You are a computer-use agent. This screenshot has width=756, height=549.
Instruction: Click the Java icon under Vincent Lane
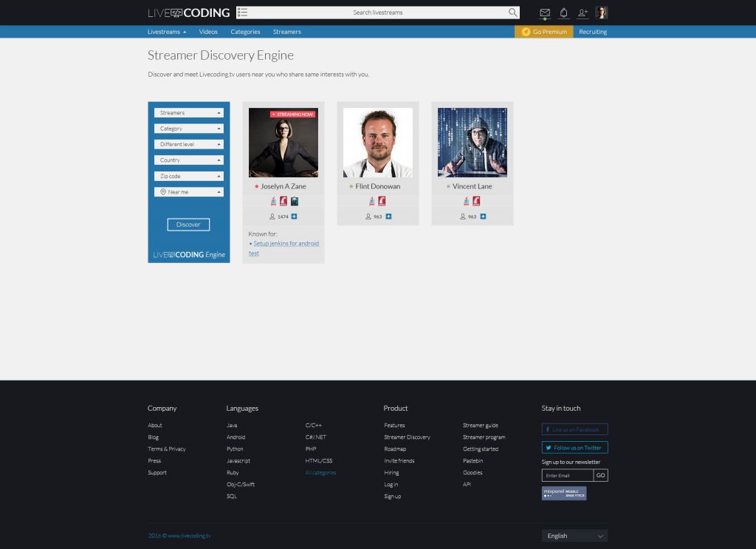coord(467,201)
